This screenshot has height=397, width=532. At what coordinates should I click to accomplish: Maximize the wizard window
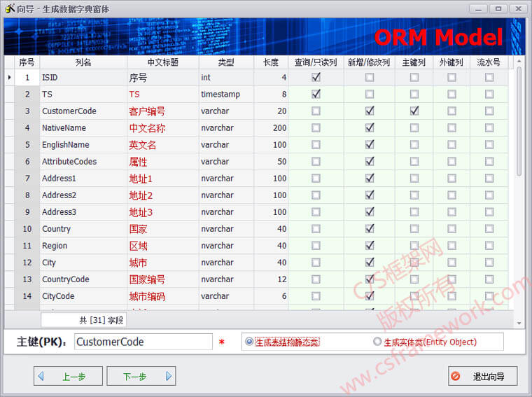(498, 9)
